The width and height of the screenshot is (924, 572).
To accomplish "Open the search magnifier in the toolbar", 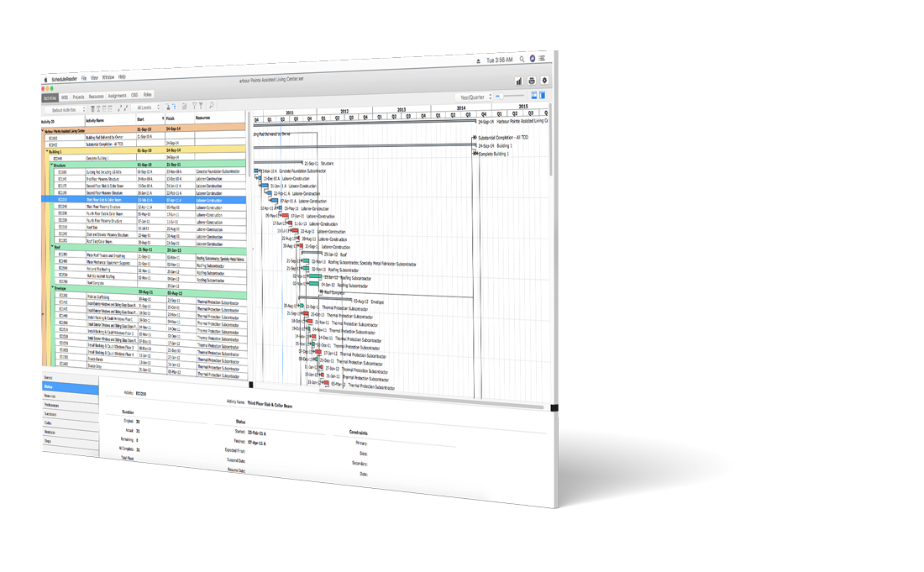I will (212, 107).
